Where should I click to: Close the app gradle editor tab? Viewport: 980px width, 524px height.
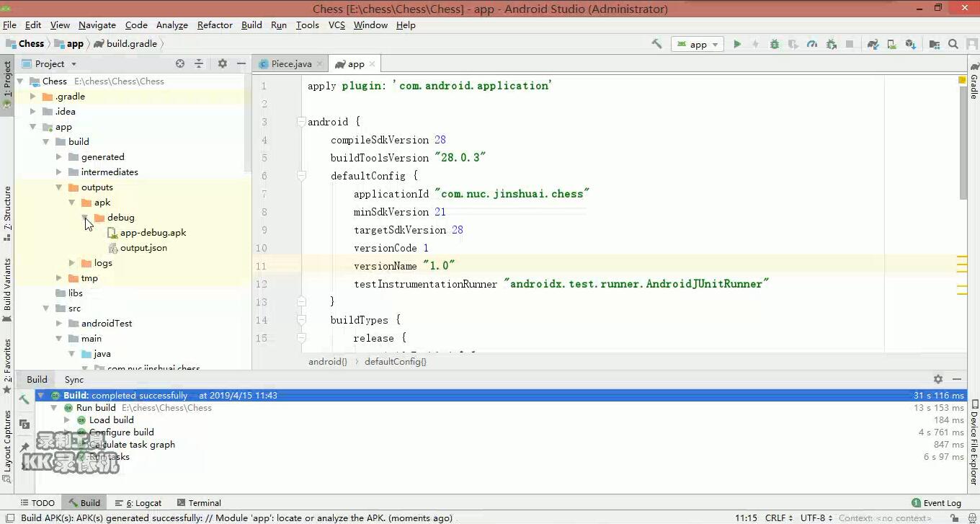(372, 64)
